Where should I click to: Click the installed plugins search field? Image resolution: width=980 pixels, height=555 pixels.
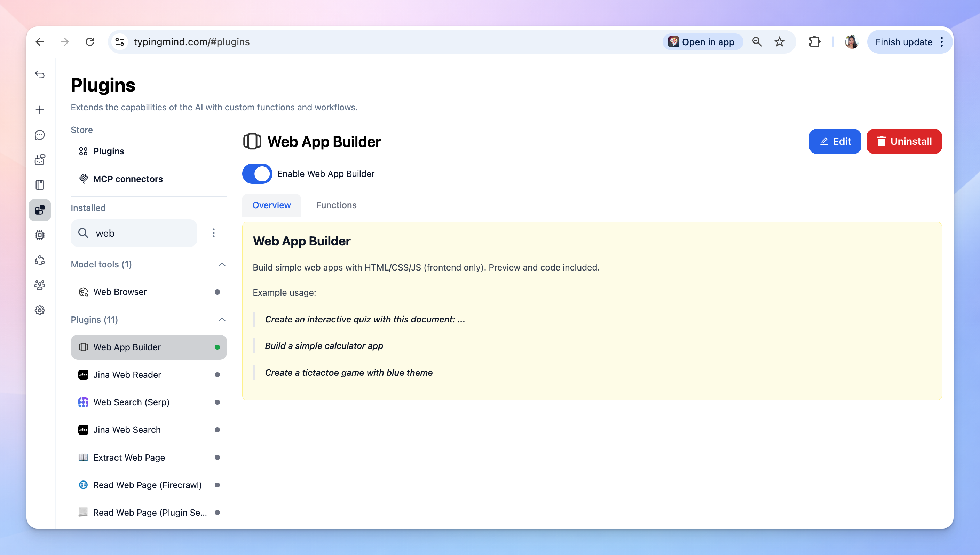134,233
